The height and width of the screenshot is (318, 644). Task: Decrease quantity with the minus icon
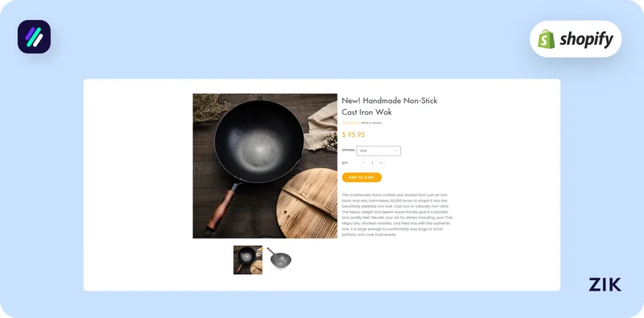click(363, 163)
